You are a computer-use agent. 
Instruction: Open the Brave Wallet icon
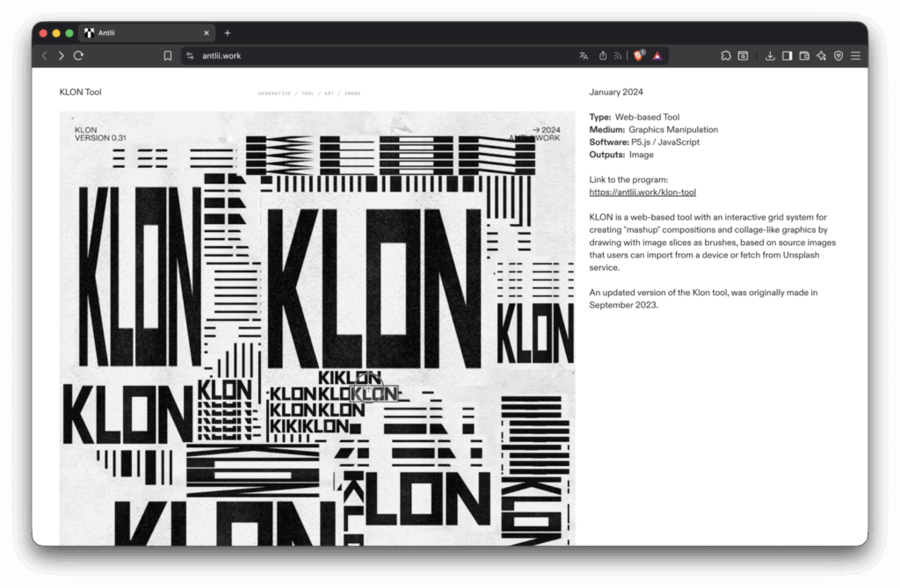pos(804,55)
